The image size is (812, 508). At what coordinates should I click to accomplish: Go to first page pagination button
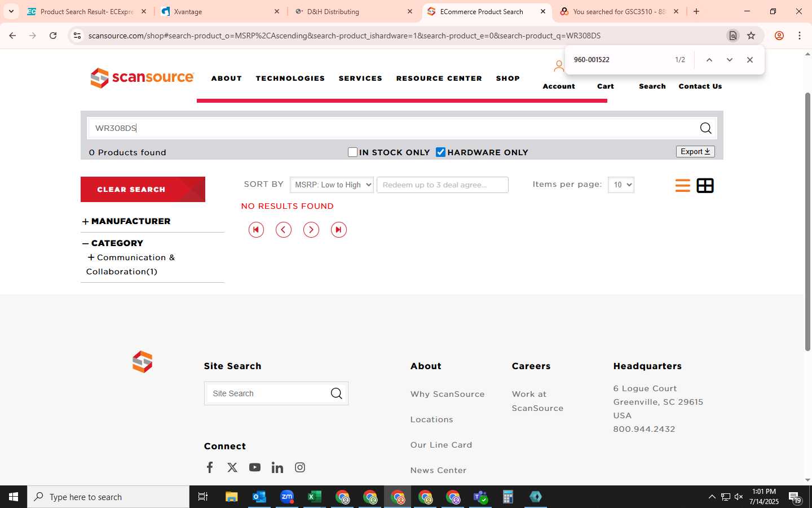tap(256, 230)
